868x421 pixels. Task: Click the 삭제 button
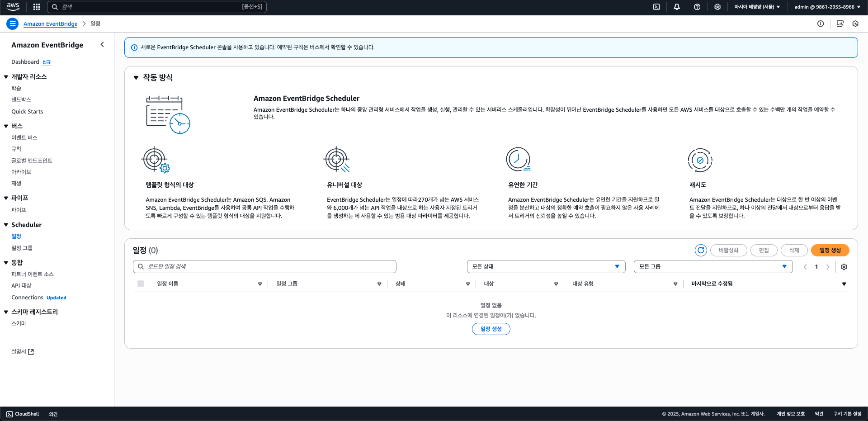tap(794, 250)
